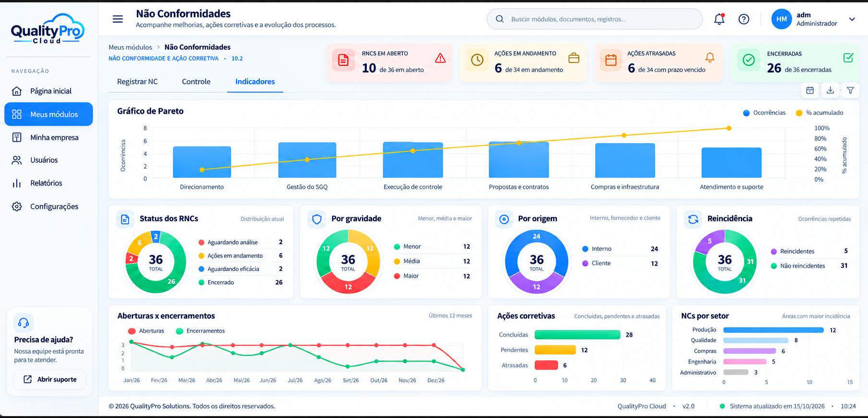The width and height of the screenshot is (868, 418).
Task: Toggle Menor gravidade legend entry
Action: point(432,246)
